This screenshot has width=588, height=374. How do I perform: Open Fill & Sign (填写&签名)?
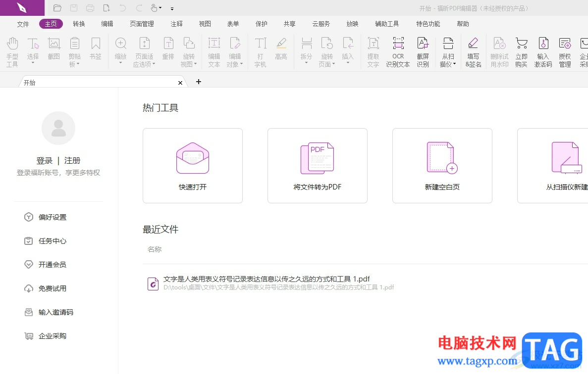pyautogui.click(x=473, y=52)
